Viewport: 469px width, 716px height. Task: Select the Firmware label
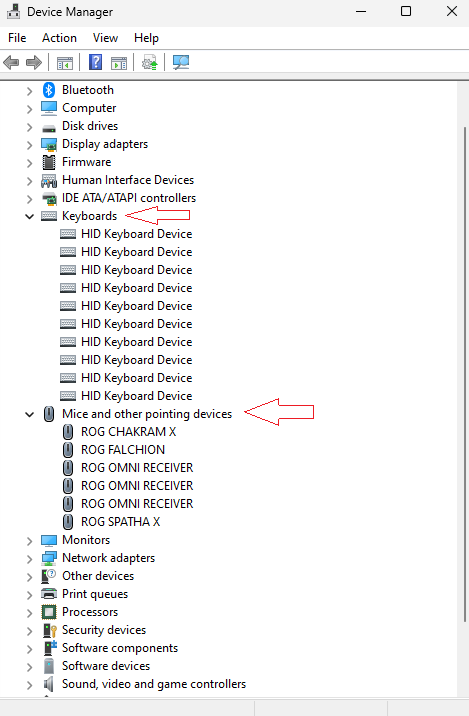point(87,162)
